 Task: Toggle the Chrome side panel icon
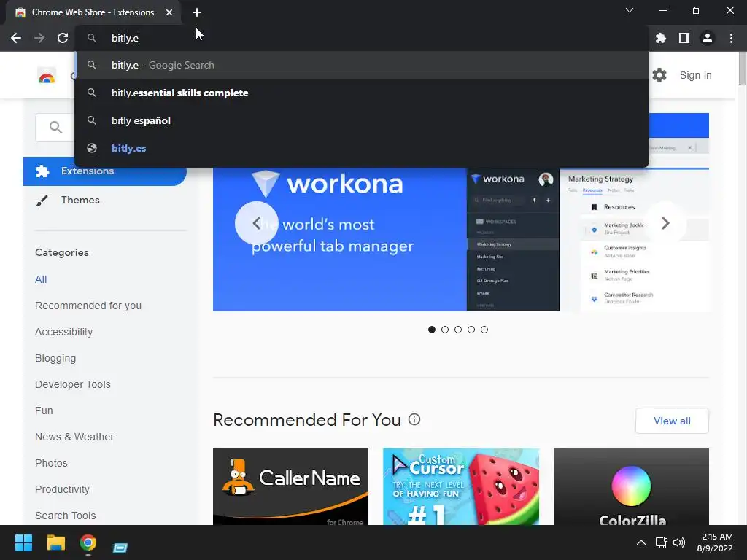[x=684, y=38]
